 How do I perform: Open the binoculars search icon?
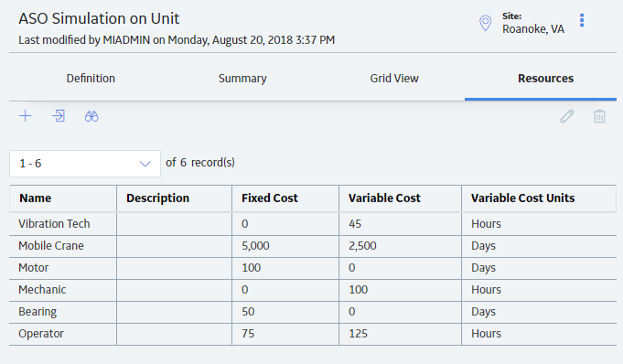coord(91,116)
